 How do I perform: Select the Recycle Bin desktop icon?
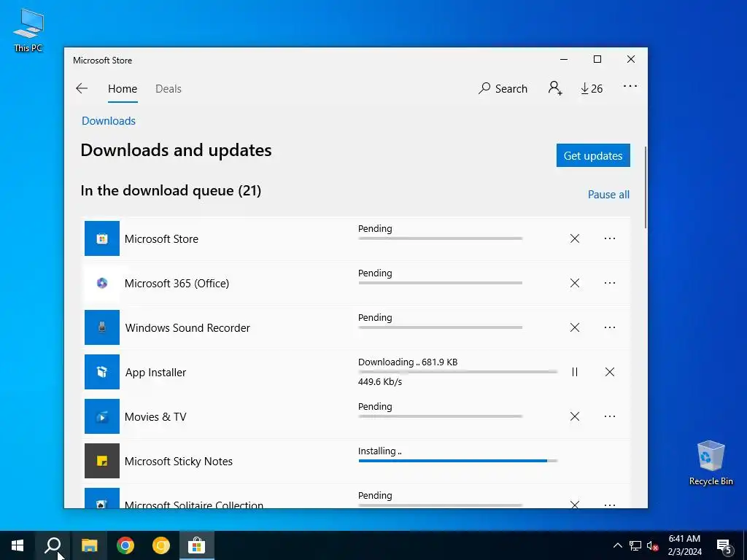point(711,463)
